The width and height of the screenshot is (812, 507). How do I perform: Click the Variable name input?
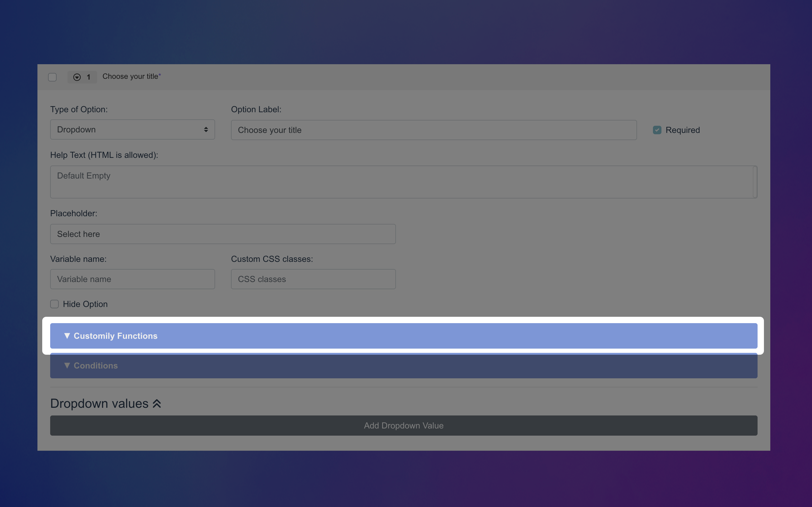click(x=132, y=279)
